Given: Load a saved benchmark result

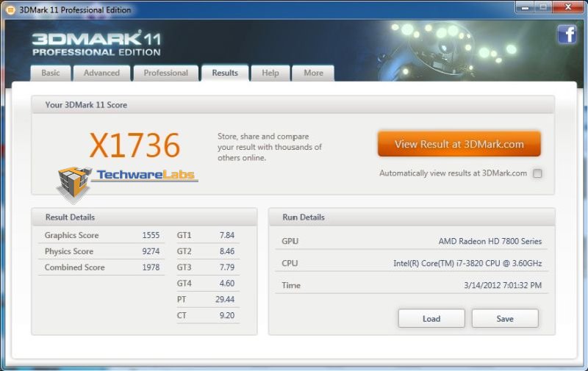Looking at the screenshot, I should tap(431, 319).
